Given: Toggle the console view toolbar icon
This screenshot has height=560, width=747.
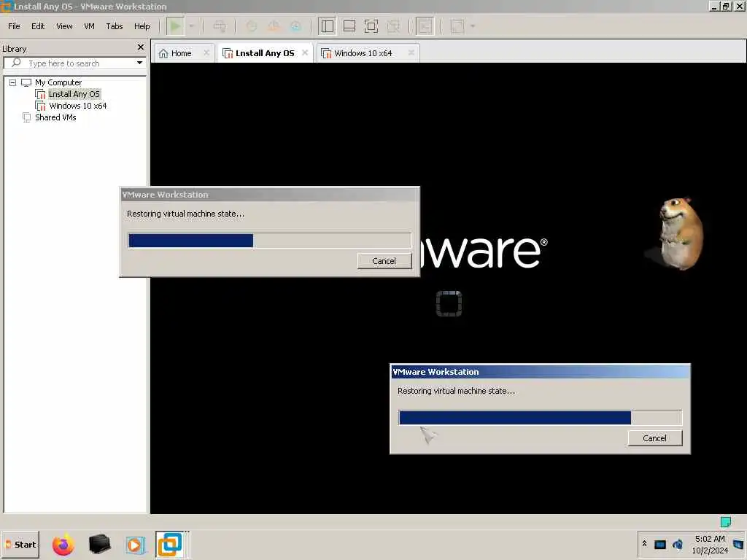Looking at the screenshot, I should pos(425,26).
